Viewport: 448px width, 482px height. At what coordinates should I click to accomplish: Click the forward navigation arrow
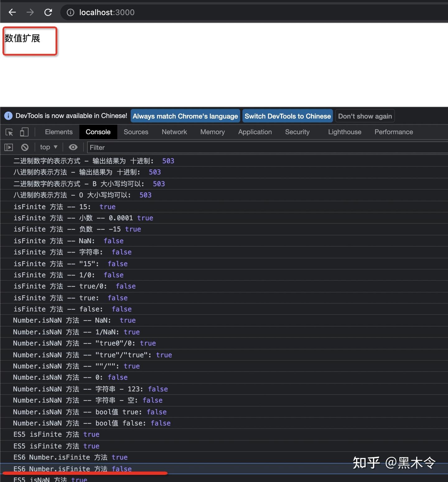[30, 12]
